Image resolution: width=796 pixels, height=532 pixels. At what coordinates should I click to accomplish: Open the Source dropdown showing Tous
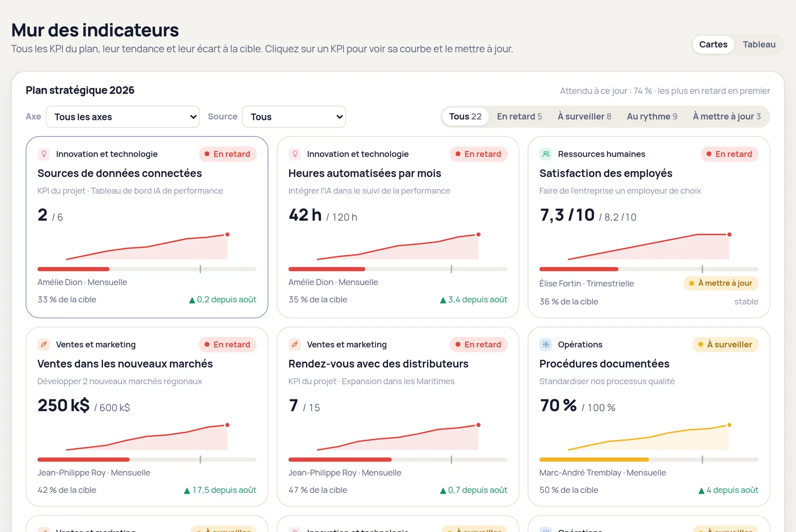coord(294,117)
